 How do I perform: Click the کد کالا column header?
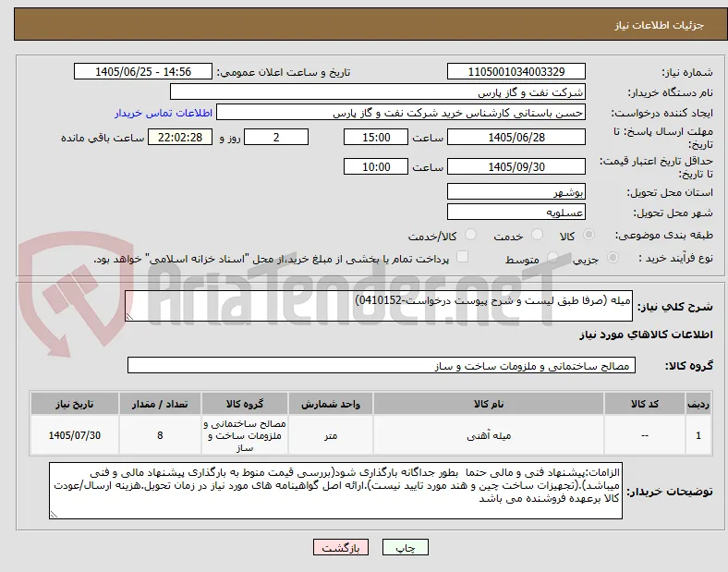point(645,404)
